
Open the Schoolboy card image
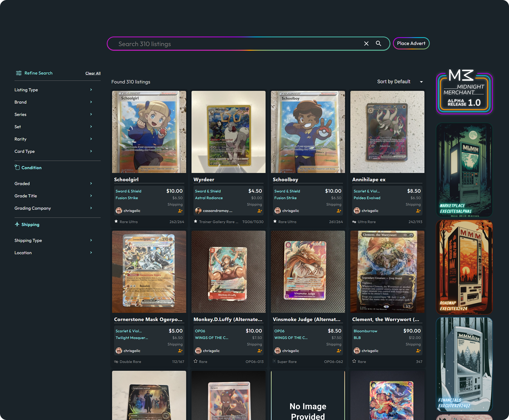(x=308, y=132)
